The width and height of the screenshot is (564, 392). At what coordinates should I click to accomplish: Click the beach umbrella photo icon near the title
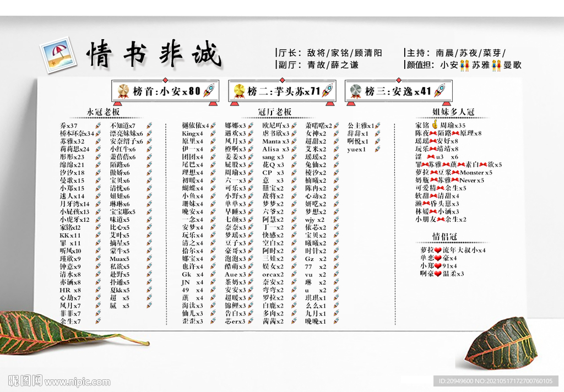click(x=59, y=54)
